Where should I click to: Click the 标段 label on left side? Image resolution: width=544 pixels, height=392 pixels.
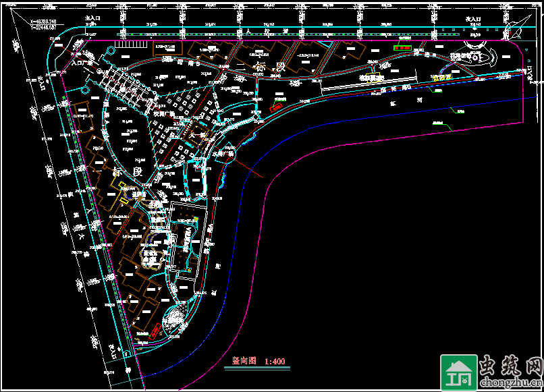click(x=128, y=173)
